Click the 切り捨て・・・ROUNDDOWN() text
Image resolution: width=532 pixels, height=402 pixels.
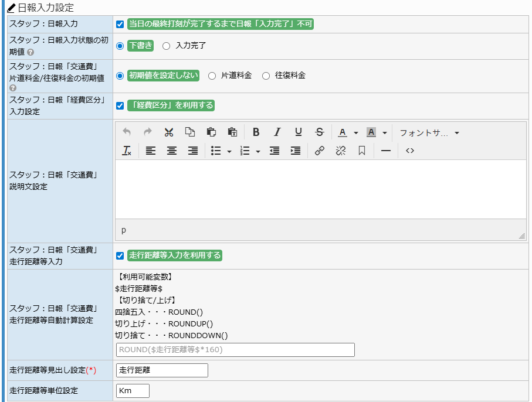171,336
